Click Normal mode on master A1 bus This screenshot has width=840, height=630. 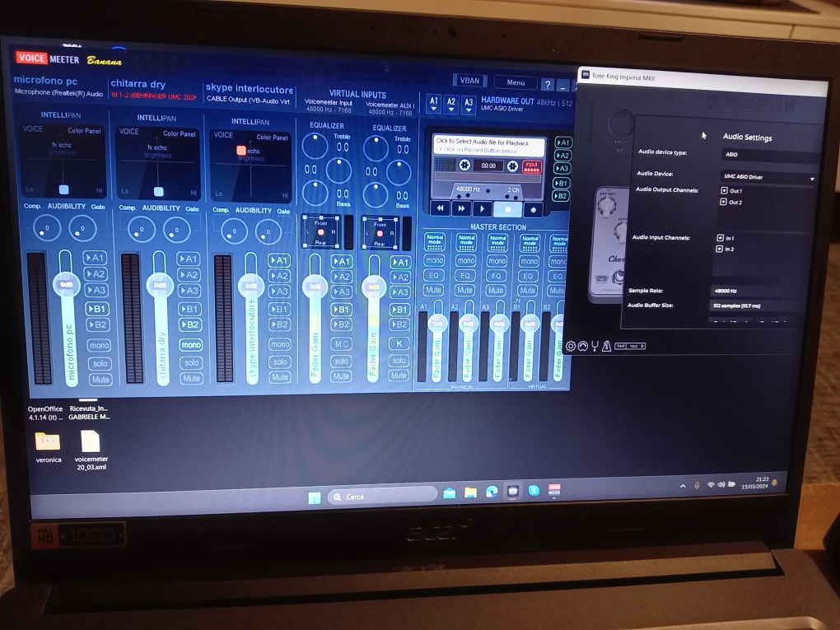click(x=435, y=242)
